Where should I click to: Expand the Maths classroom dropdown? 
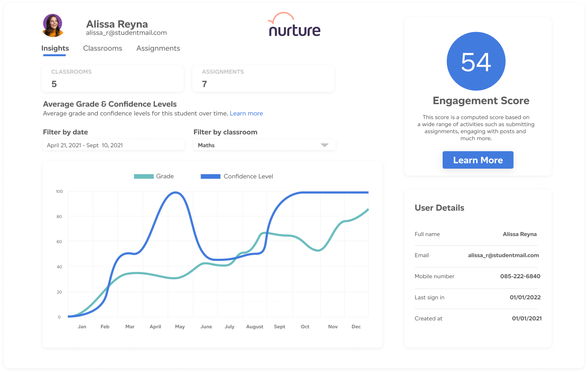click(x=264, y=145)
